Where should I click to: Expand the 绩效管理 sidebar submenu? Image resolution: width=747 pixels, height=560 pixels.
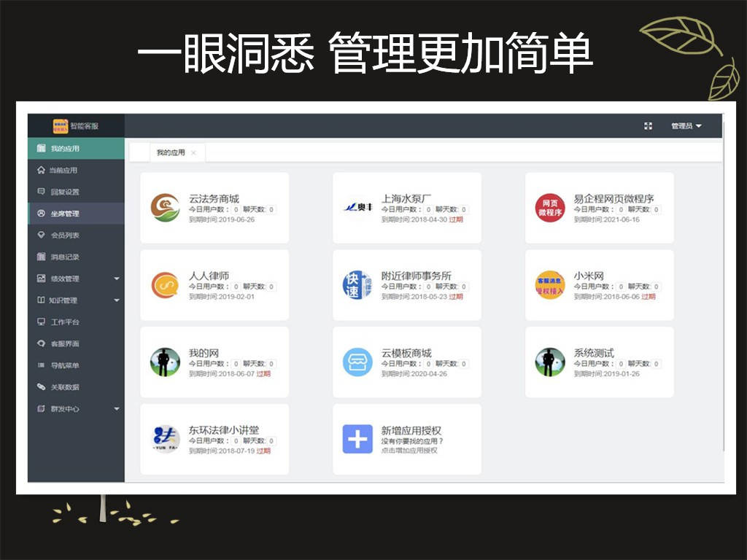(117, 279)
